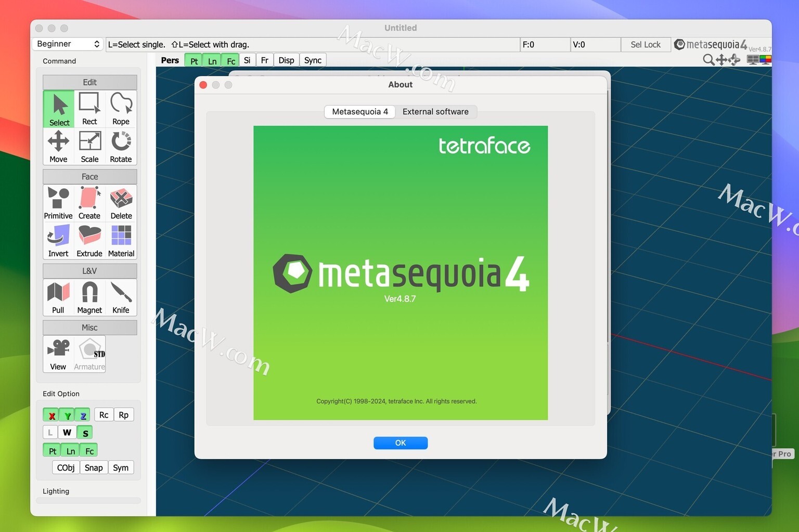Click the Snap button
Viewport: 799px width, 532px height.
pos(94,468)
